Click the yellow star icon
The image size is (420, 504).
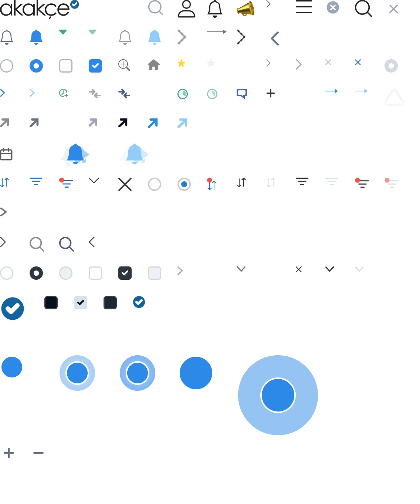(x=181, y=63)
